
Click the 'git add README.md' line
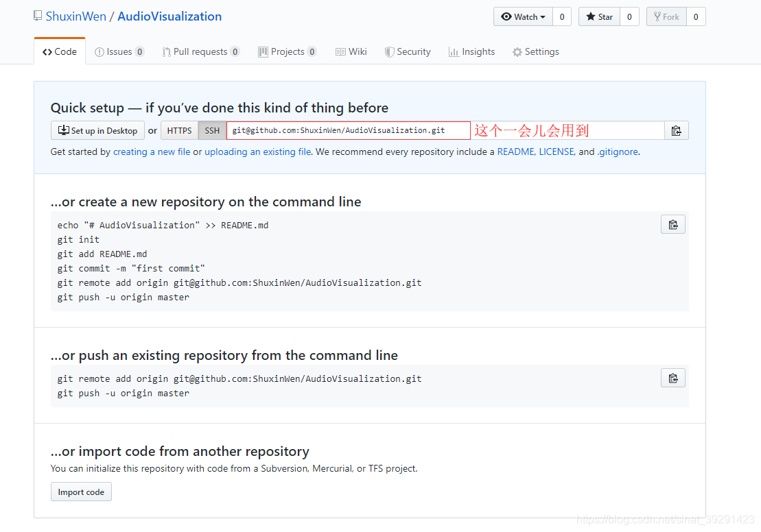click(102, 254)
